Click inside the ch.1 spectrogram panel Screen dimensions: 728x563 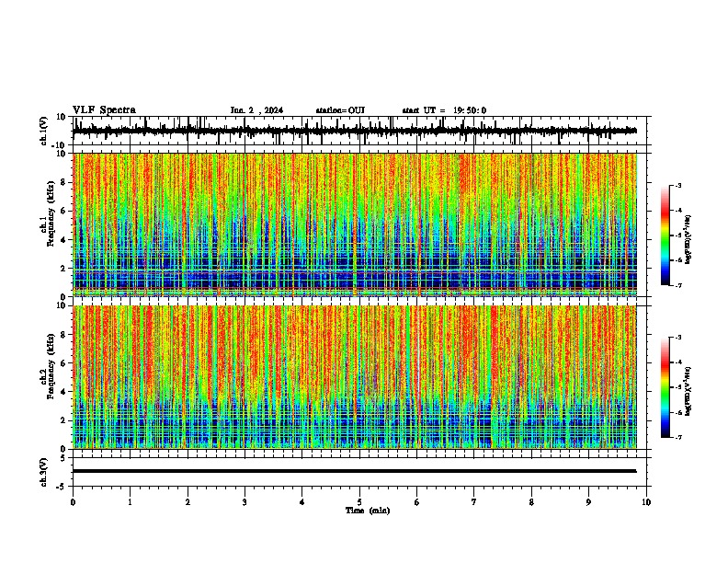tap(355, 224)
